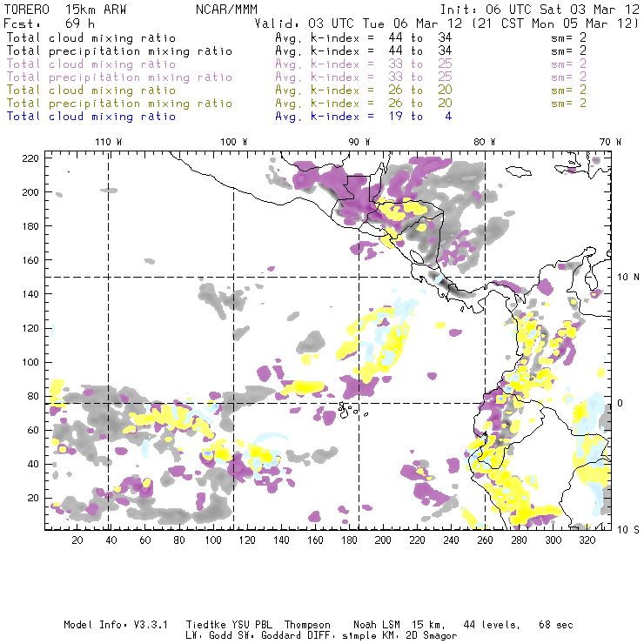Click the "100" y-axis tick label
The height and width of the screenshot is (644, 644).
click(30, 362)
